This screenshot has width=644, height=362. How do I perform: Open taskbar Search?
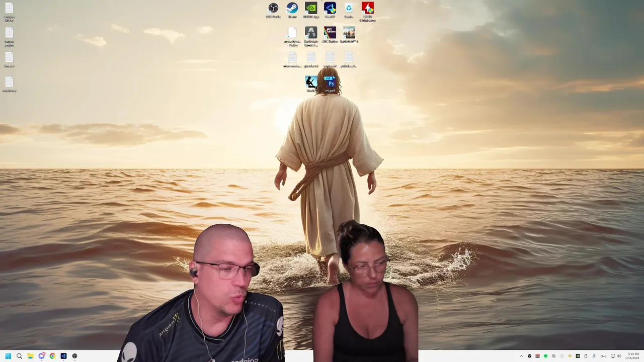point(19,356)
